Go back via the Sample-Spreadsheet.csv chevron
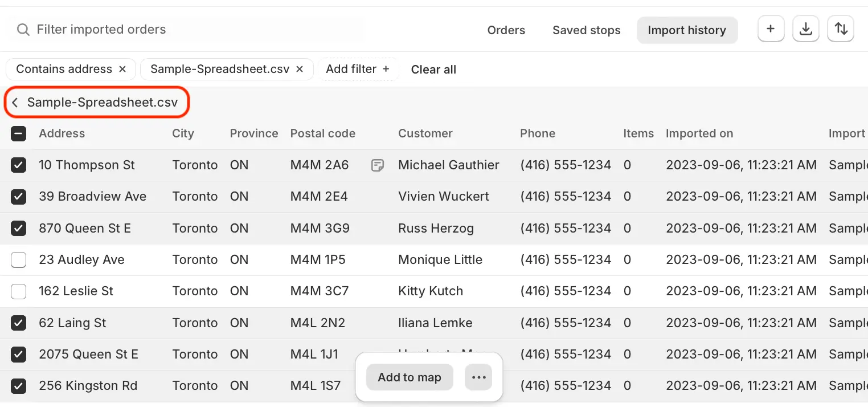This screenshot has width=868, height=407. [x=15, y=103]
